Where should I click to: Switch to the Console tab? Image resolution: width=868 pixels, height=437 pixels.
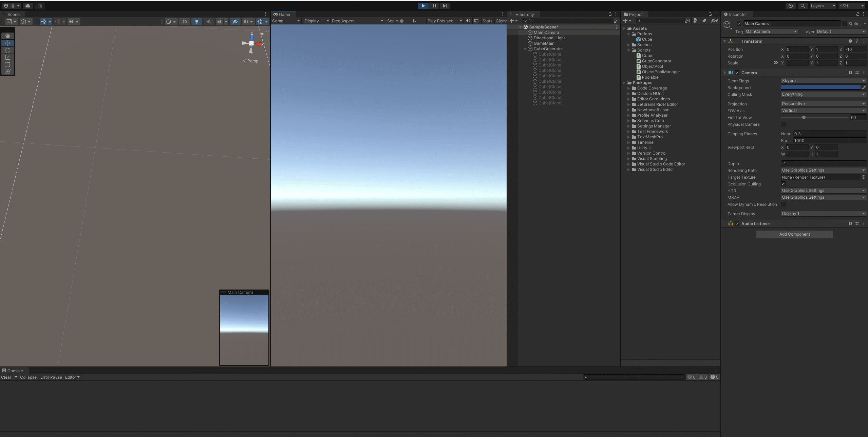13,371
